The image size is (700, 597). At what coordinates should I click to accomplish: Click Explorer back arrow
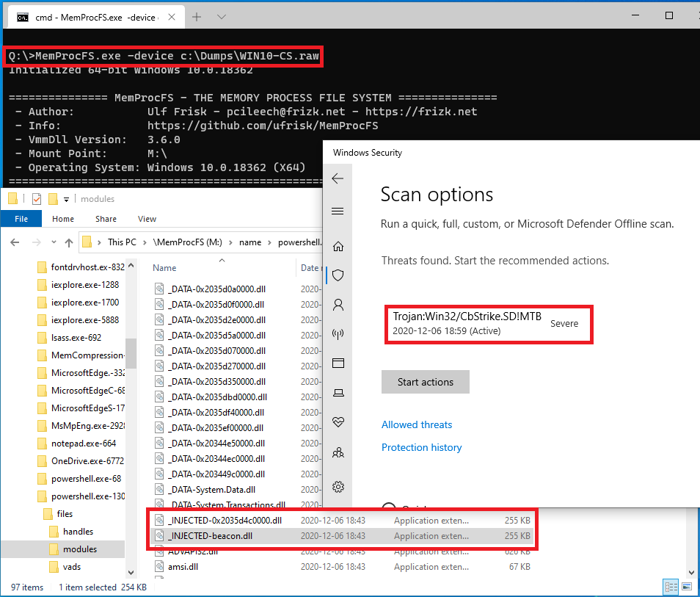(x=15, y=242)
